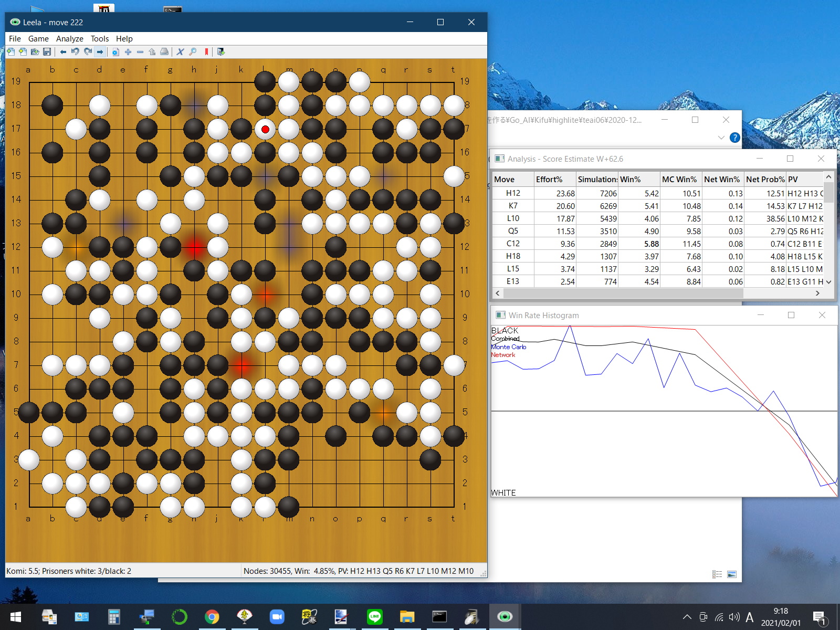The height and width of the screenshot is (630, 840).
Task: Sort by the Effort% column header
Action: tap(549, 179)
